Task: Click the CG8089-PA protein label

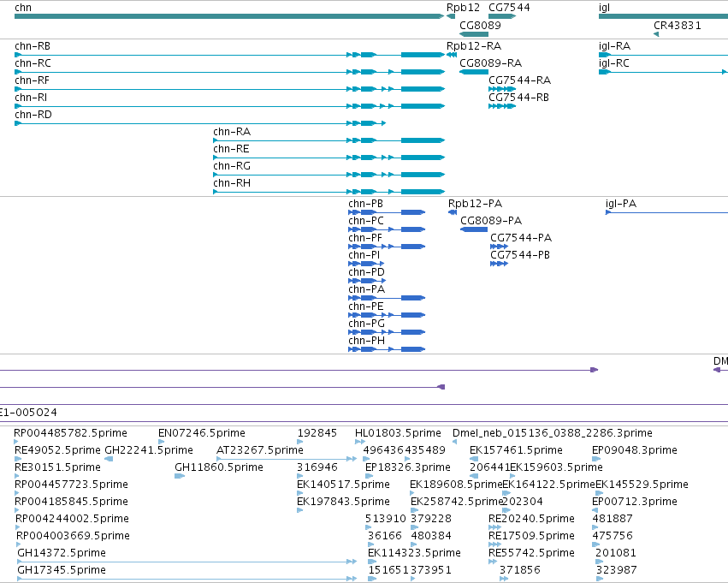Action: coord(491,221)
